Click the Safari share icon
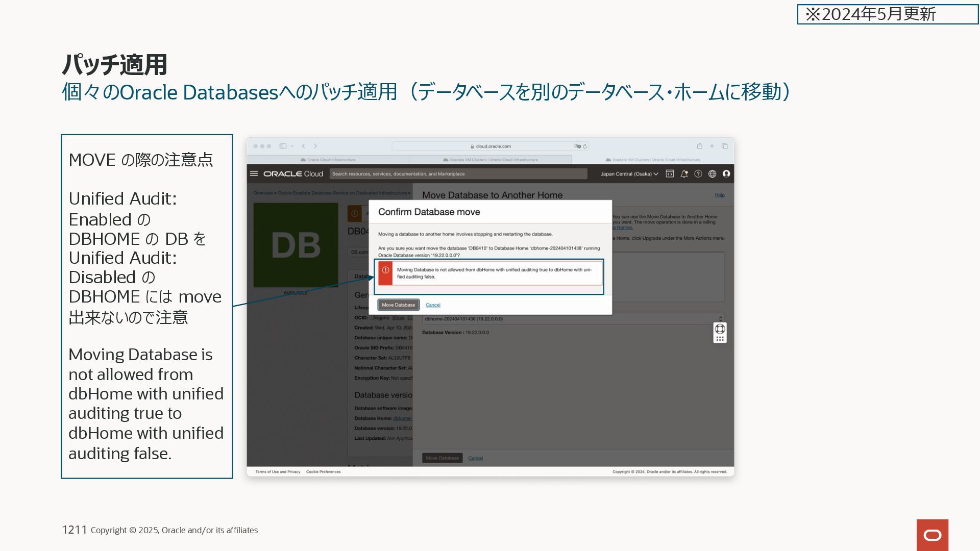 [x=699, y=146]
